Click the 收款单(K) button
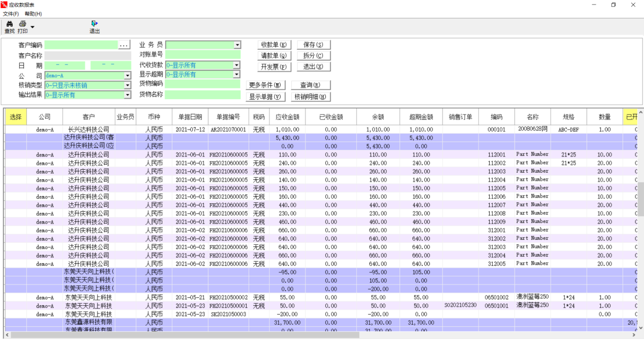This screenshot has height=346, width=644. pos(274,45)
